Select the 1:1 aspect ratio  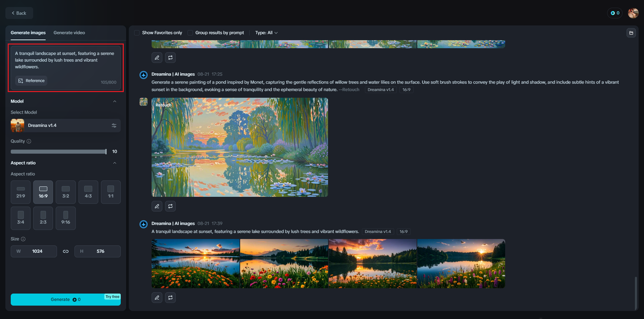(x=111, y=192)
